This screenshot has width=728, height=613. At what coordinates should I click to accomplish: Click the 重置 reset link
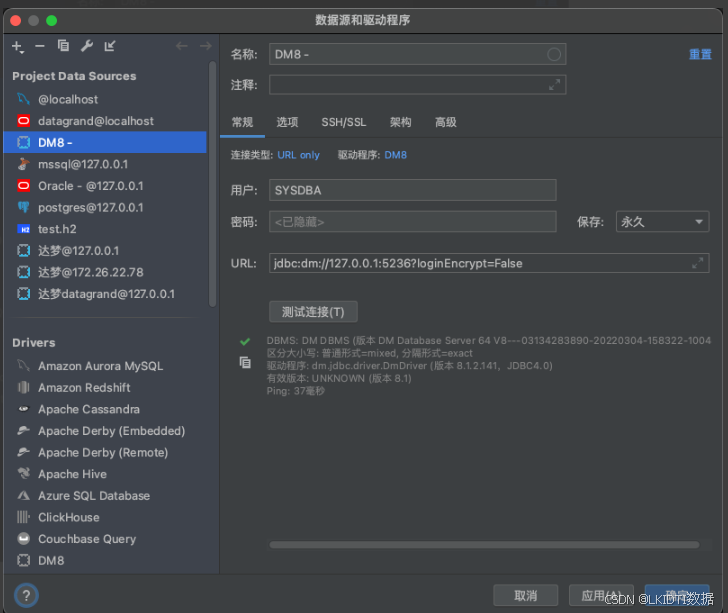pos(700,54)
